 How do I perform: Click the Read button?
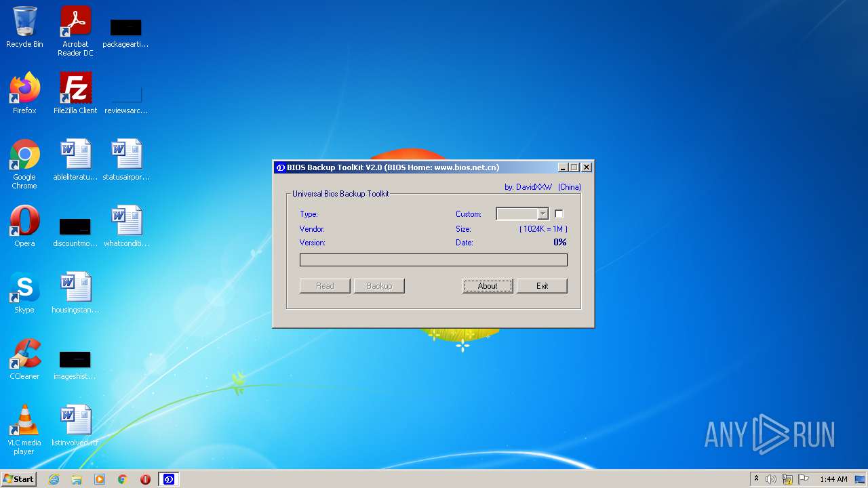325,286
